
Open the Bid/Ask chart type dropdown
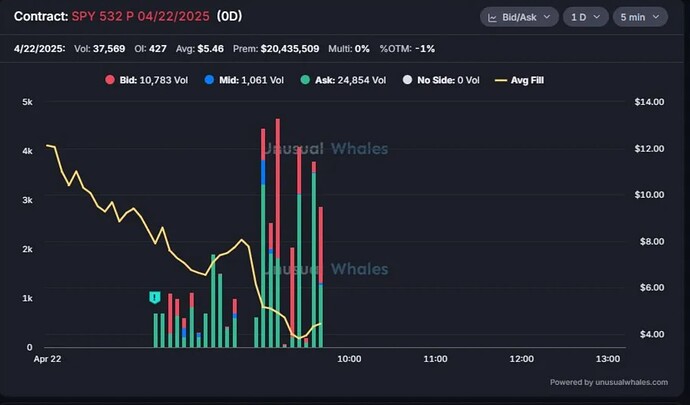point(519,18)
